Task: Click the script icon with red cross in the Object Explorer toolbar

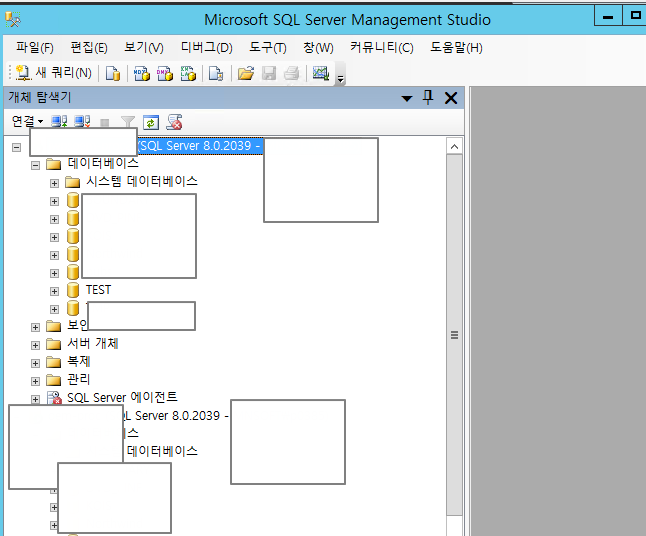Action: (x=174, y=122)
